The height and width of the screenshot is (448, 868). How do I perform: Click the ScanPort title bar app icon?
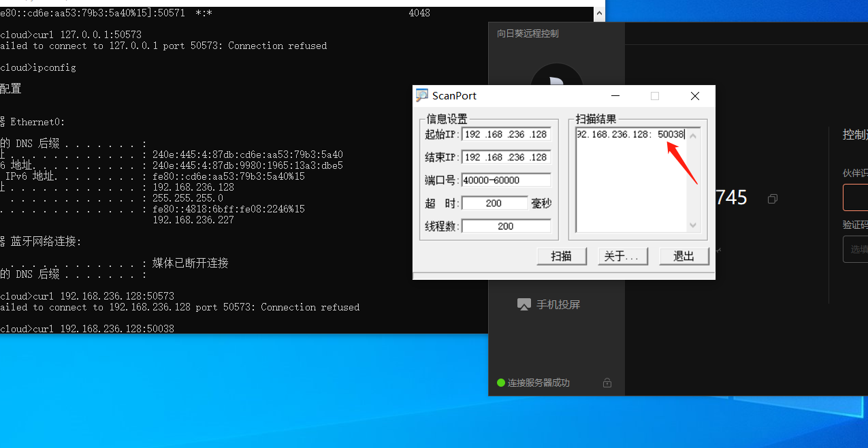[422, 96]
